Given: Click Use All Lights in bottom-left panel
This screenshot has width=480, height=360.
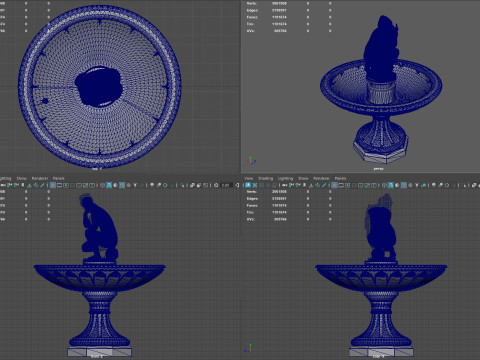Looking at the screenshot, I should point(135,185).
